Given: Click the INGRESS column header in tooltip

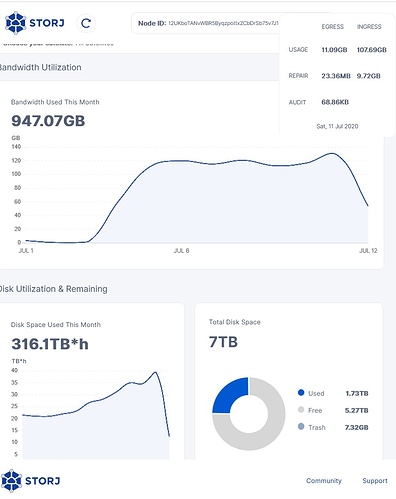Looking at the screenshot, I should pyautogui.click(x=369, y=27).
